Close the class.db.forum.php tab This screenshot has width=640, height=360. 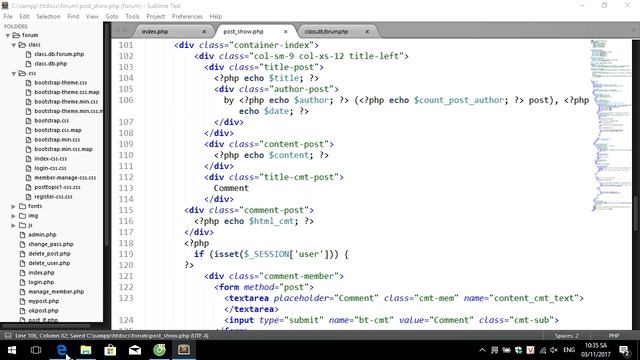(367, 31)
